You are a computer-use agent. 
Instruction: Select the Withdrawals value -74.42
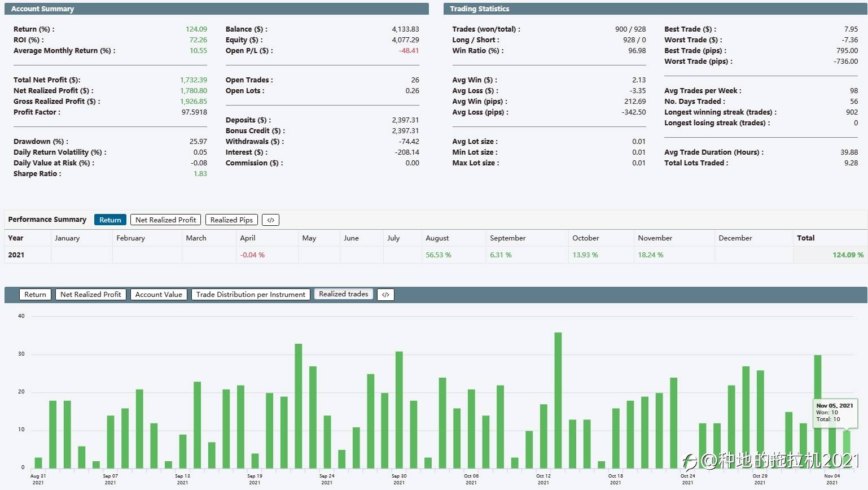point(409,142)
